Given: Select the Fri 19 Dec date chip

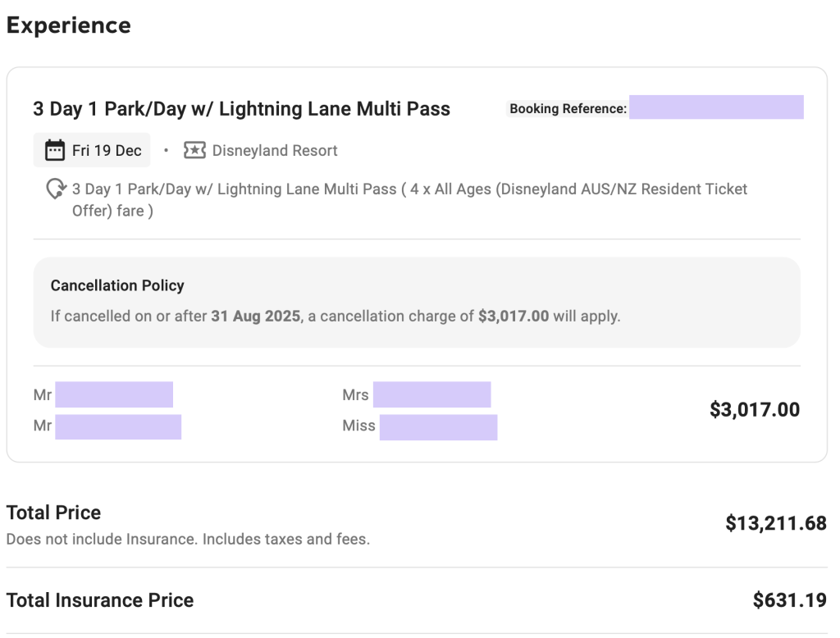Looking at the screenshot, I should pos(92,150).
